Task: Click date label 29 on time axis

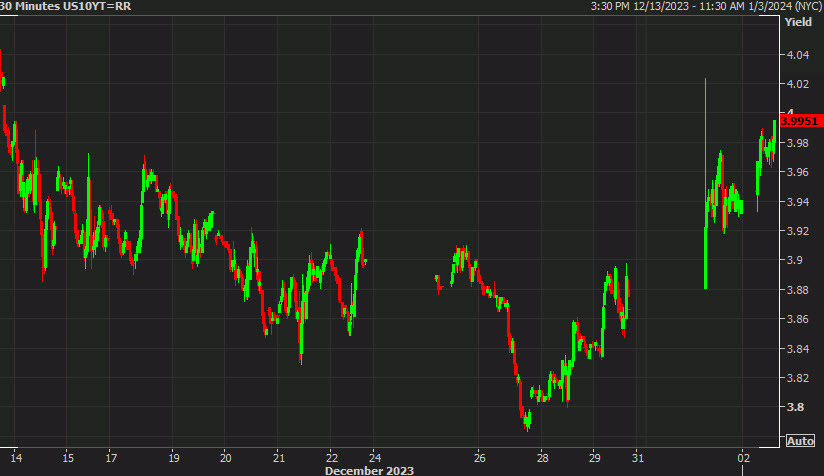Action: (x=594, y=458)
